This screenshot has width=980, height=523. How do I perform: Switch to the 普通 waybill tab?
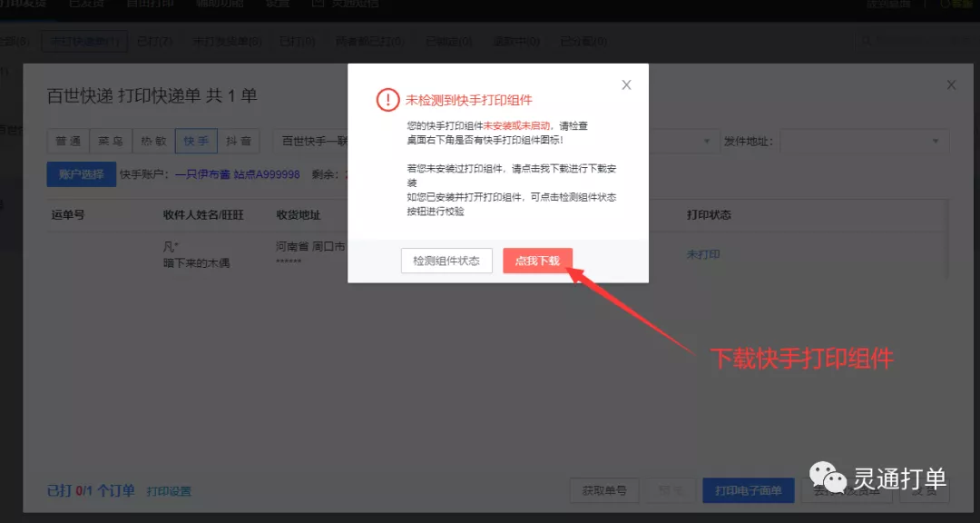click(x=68, y=142)
